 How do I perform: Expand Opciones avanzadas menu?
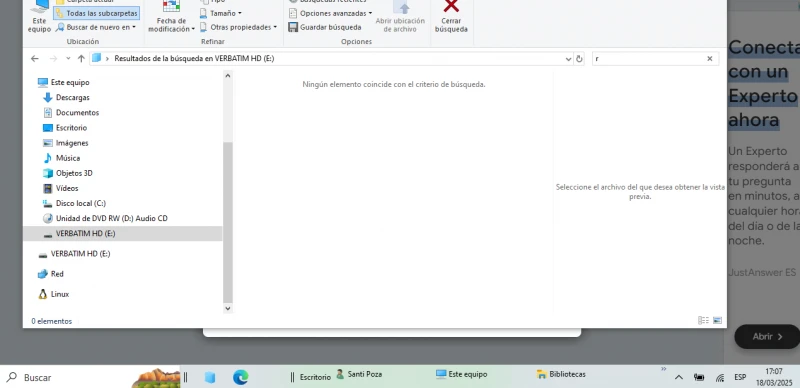coord(330,13)
